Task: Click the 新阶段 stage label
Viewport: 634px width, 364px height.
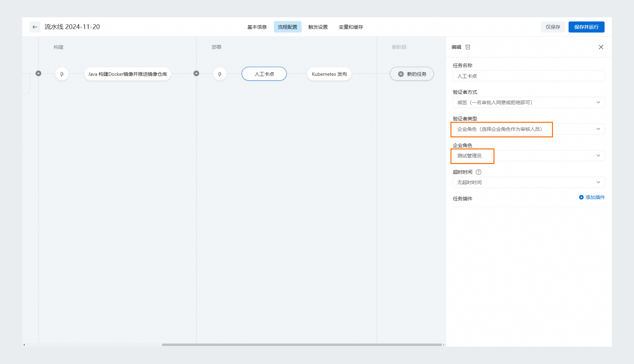Action: [399, 47]
